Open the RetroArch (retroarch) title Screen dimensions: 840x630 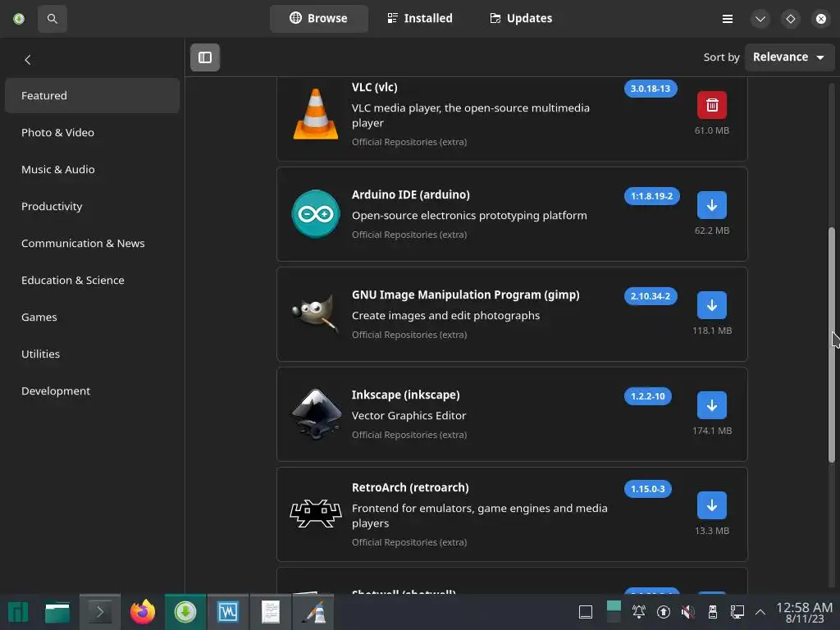coord(410,487)
